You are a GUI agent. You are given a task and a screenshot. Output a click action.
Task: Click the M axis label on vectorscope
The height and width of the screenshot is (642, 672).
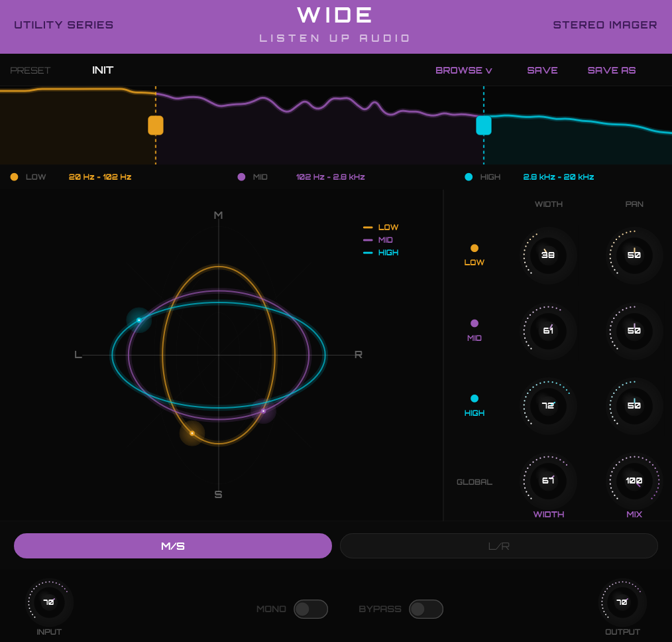(218, 216)
